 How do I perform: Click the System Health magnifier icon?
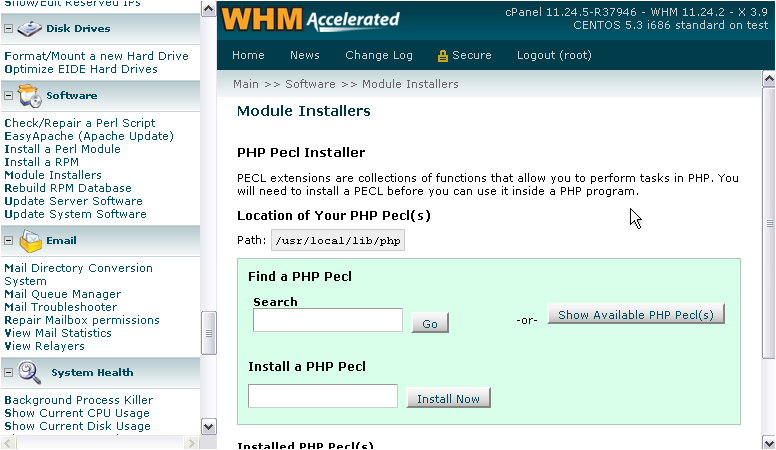coord(30,373)
